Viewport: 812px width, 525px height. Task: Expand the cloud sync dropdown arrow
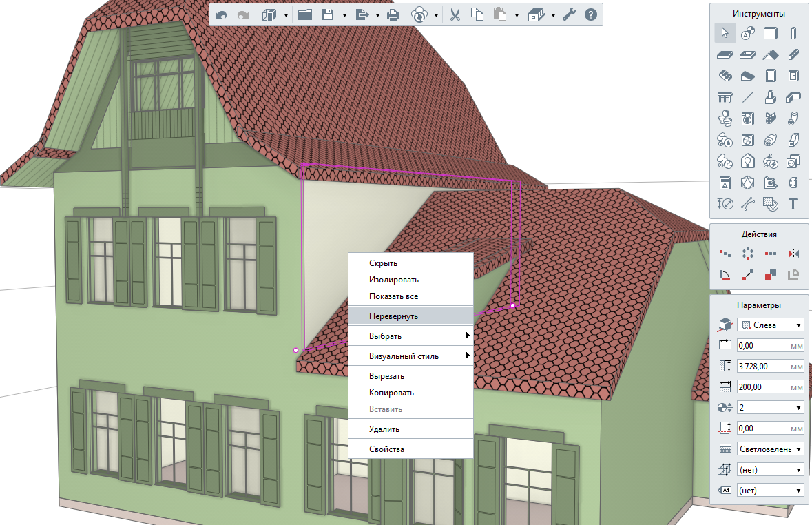click(x=436, y=16)
